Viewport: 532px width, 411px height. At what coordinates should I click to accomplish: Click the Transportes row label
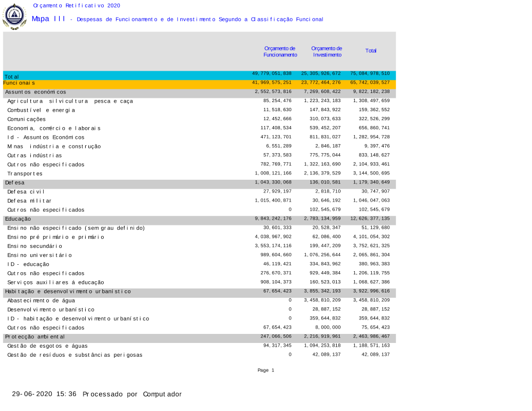tap(25, 174)
